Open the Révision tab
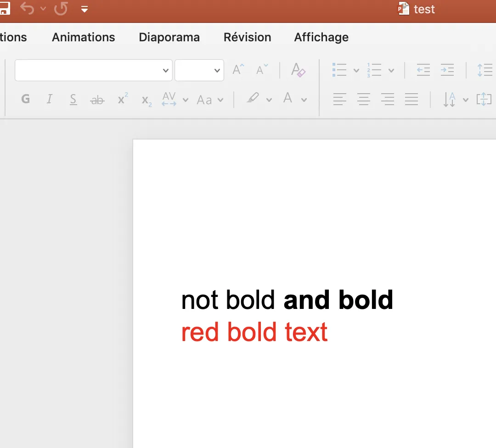Viewport: 496px width, 448px height. click(x=247, y=37)
